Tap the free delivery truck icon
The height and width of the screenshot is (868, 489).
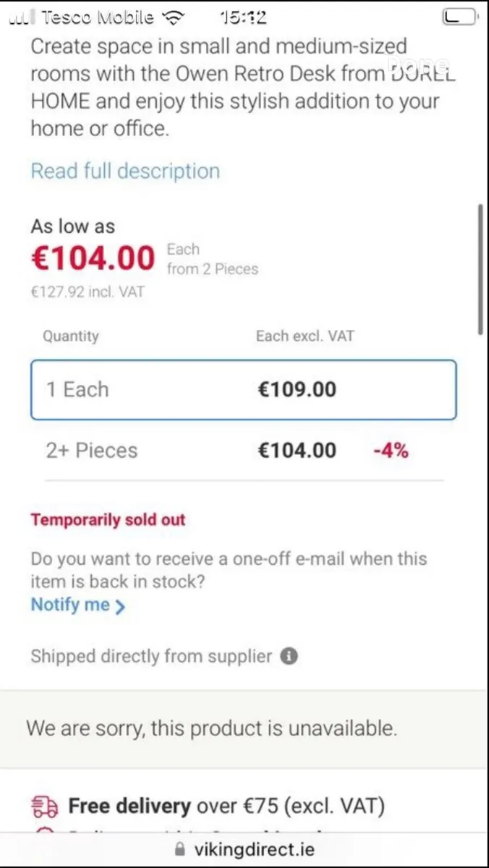click(45, 806)
